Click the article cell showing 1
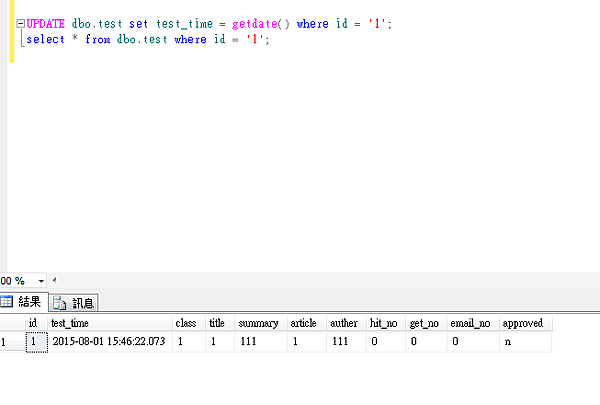The image size is (600, 405). click(x=307, y=341)
